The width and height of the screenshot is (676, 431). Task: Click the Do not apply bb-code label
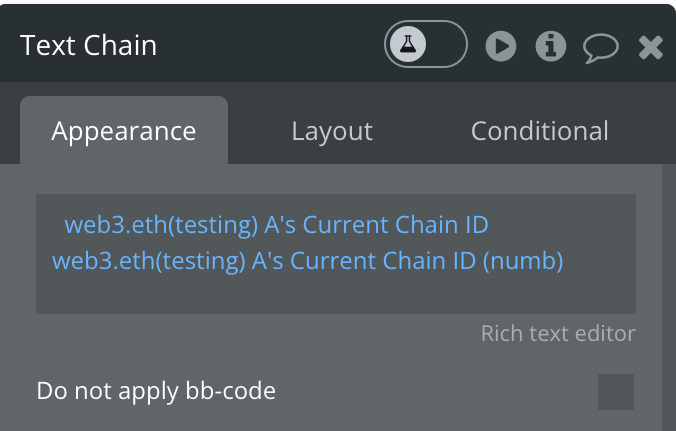click(156, 391)
